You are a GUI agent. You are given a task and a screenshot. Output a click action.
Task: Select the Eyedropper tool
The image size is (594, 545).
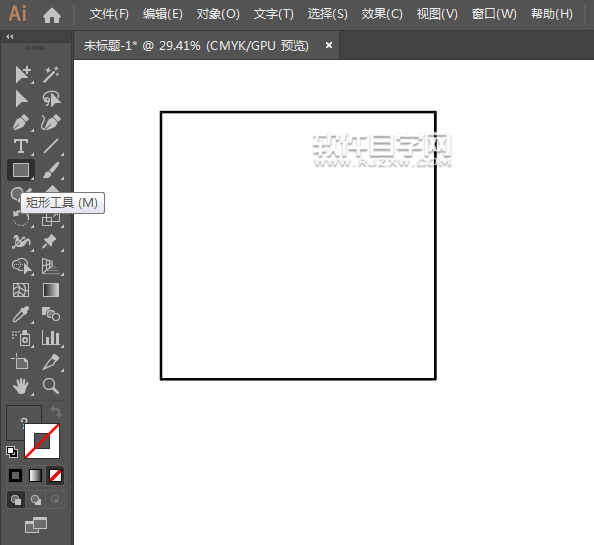coord(21,314)
